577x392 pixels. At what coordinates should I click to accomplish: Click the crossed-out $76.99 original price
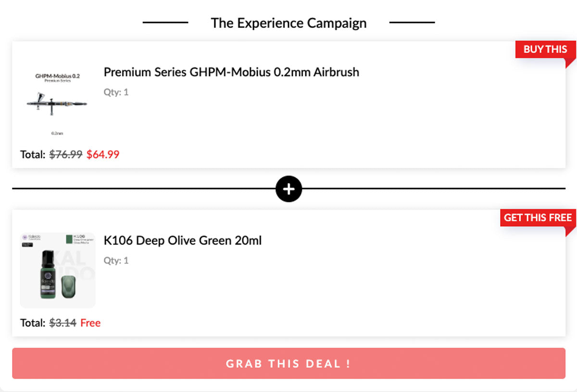pyautogui.click(x=66, y=155)
